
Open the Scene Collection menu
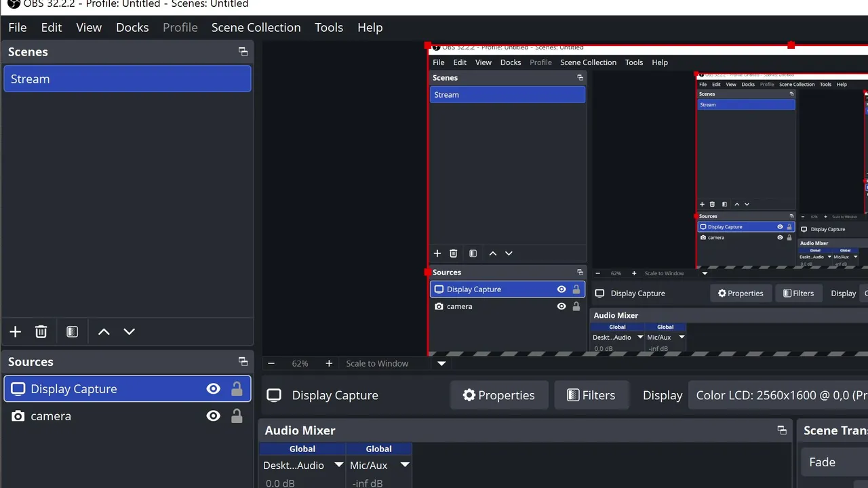[x=256, y=27]
